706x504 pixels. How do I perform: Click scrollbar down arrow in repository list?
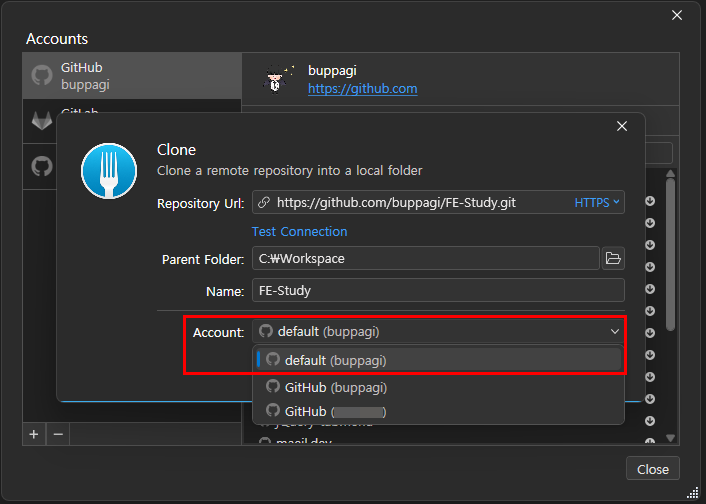(x=670, y=438)
